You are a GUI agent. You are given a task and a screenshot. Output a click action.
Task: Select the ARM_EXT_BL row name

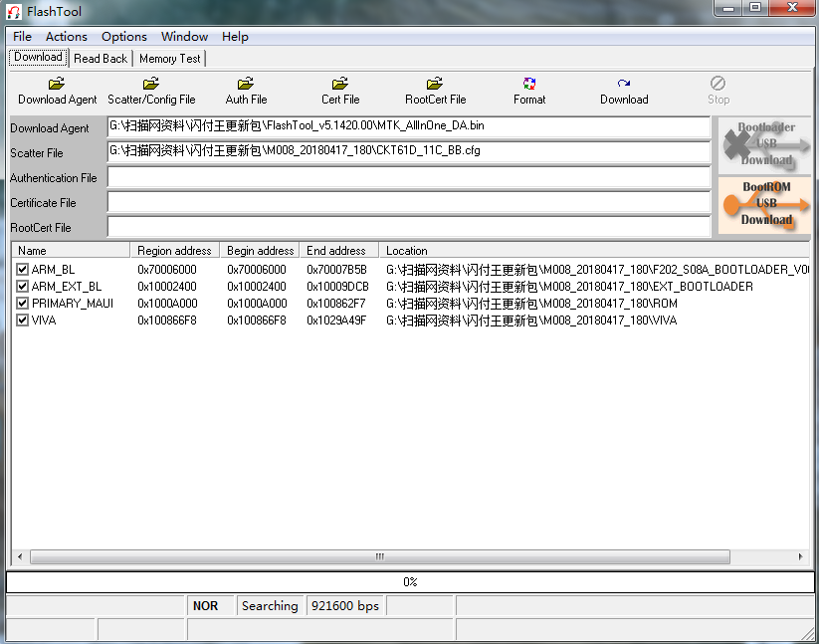pyautogui.click(x=67, y=287)
